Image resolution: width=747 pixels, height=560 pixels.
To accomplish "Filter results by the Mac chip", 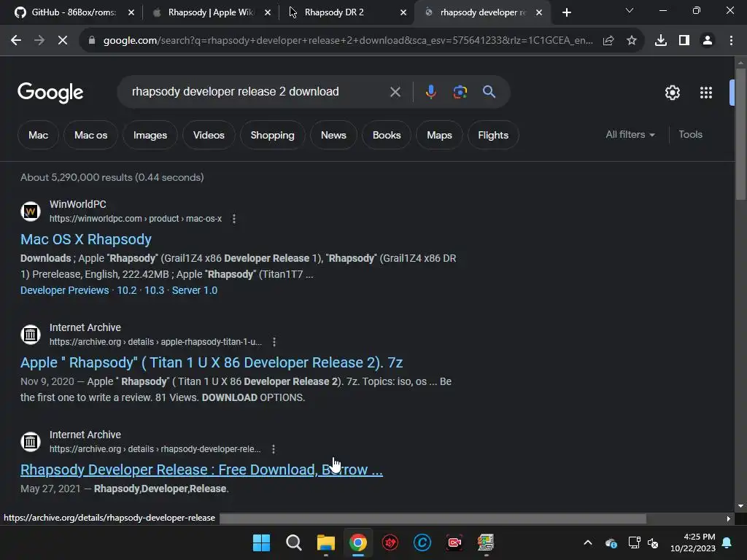I will (x=38, y=135).
